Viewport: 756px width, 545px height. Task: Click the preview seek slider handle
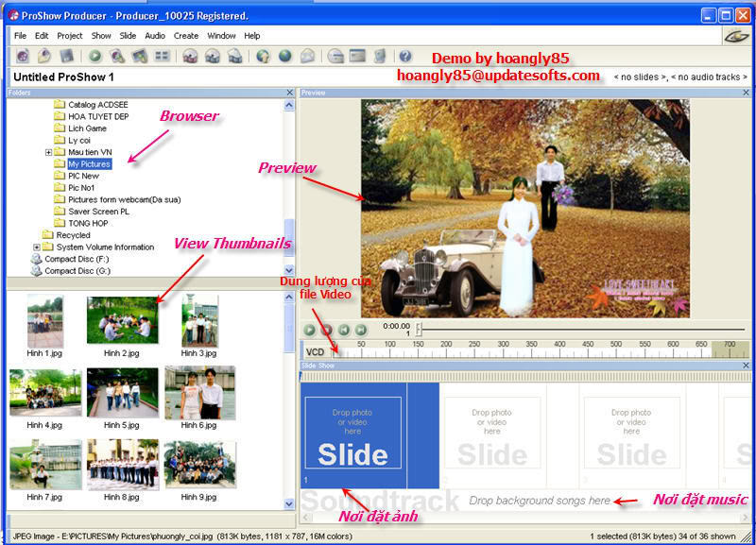pyautogui.click(x=419, y=329)
